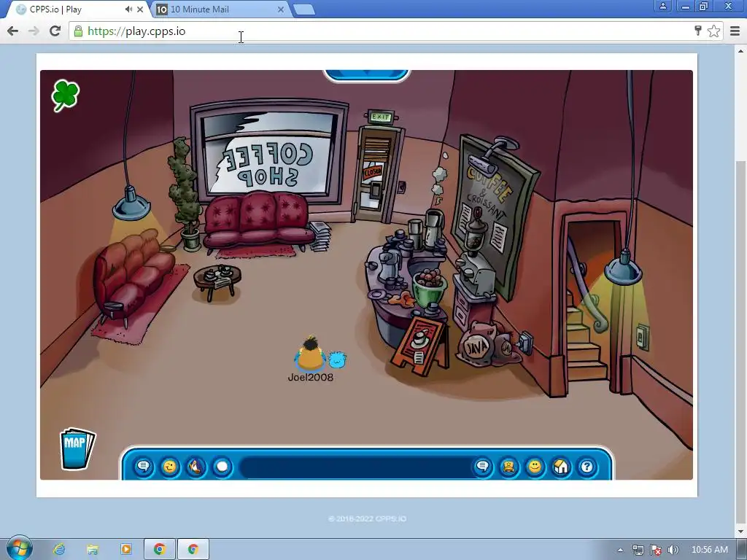Launch Internet Explorer from taskbar
Image resolution: width=747 pixels, height=560 pixels.
click(59, 549)
